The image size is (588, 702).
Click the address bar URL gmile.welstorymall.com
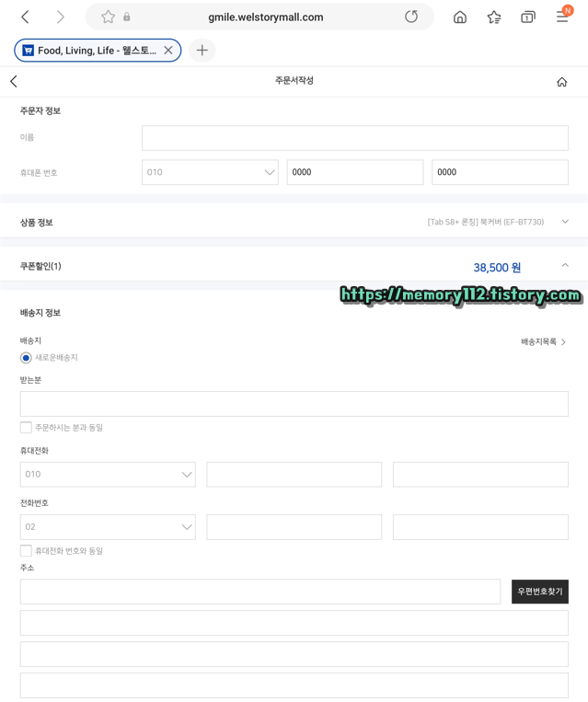(266, 17)
